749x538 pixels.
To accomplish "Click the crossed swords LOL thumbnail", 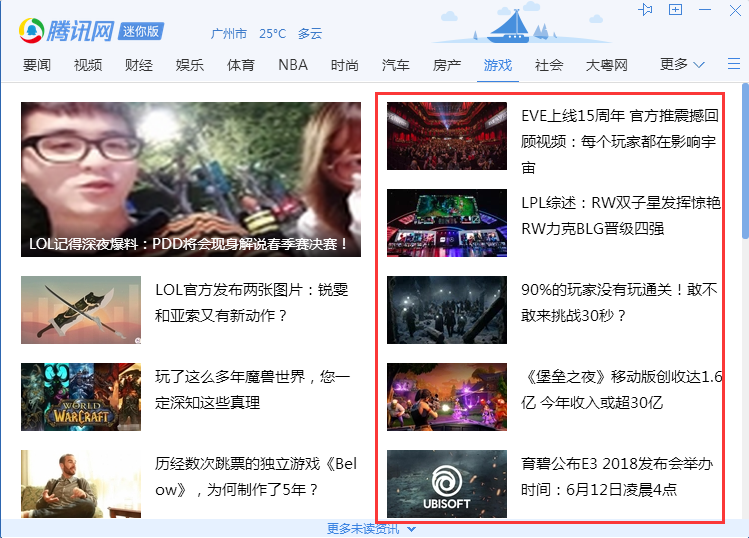I will coord(81,310).
